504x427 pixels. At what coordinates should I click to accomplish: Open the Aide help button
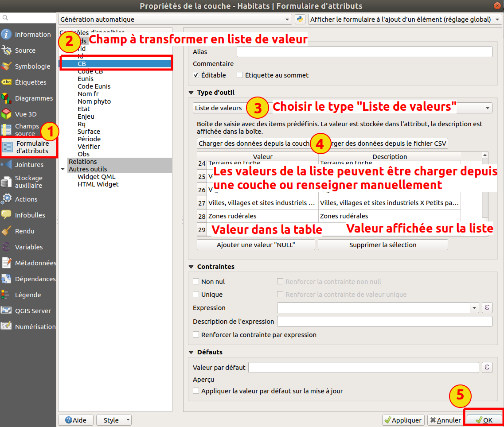76,420
